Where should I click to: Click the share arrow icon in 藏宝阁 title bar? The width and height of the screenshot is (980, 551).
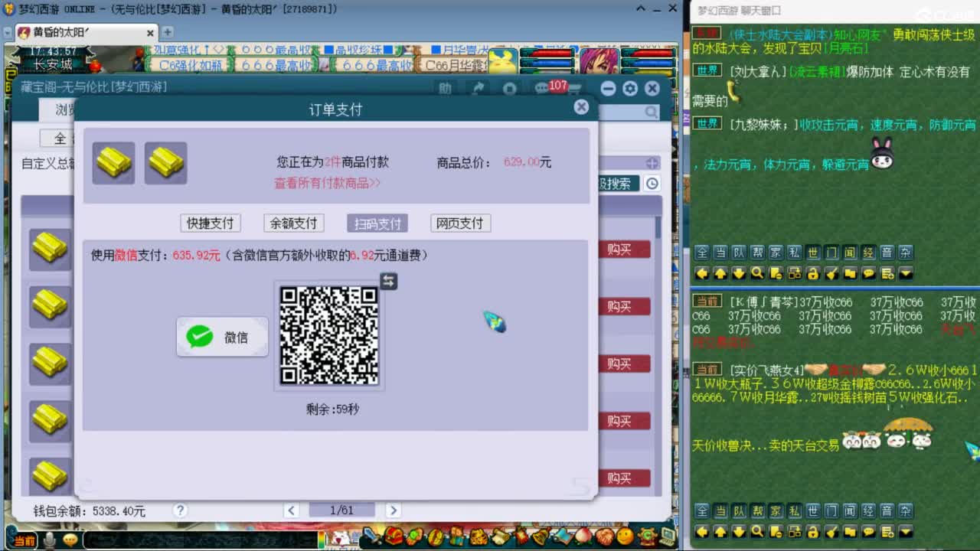coord(478,88)
